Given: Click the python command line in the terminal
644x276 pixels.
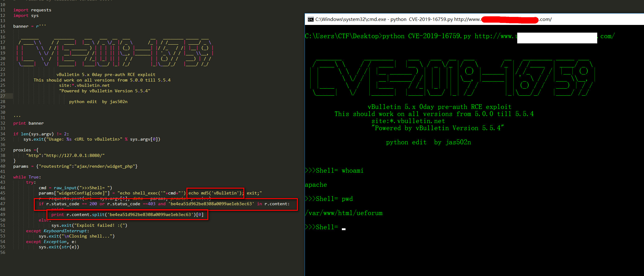Looking at the screenshot, I should point(460,36).
